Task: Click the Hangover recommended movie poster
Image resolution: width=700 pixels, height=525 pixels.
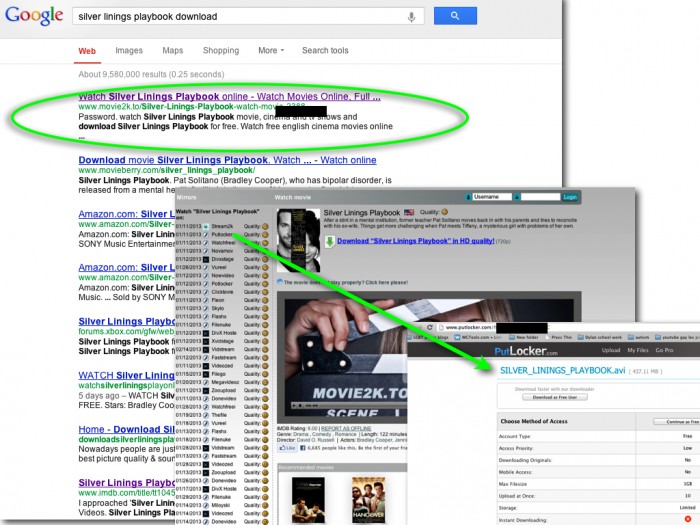Action: pyautogui.click(x=368, y=500)
